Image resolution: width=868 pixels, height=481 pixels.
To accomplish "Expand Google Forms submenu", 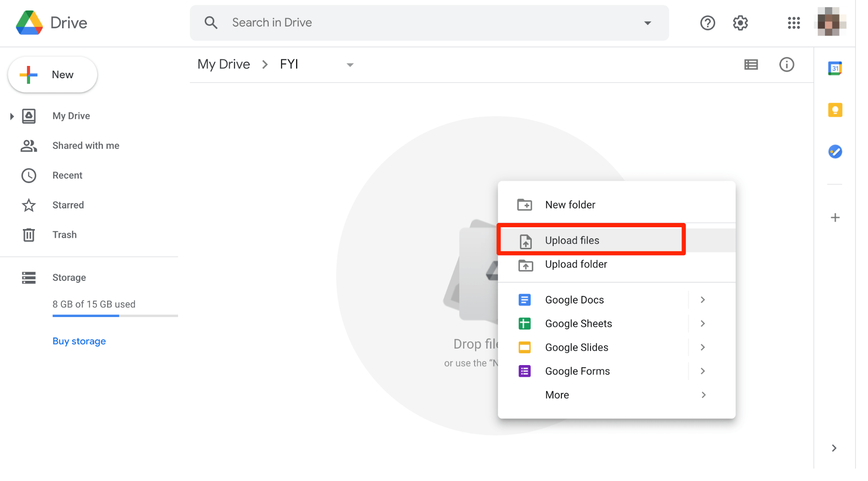I will coord(703,371).
